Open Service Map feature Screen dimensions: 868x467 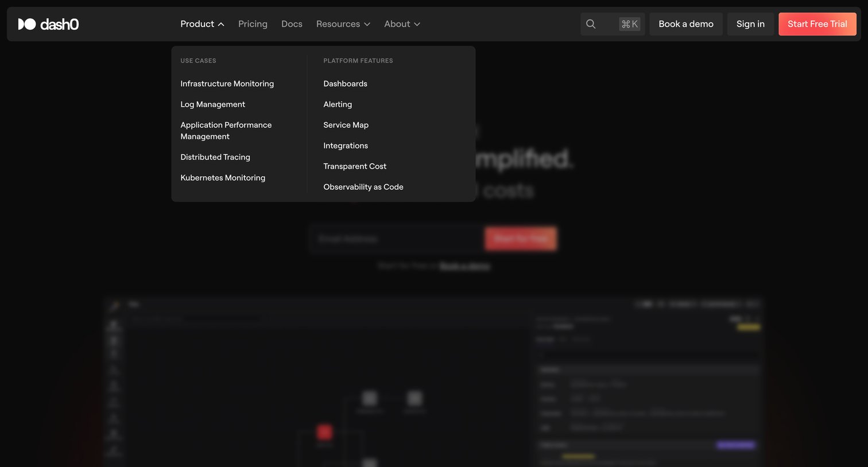[346, 125]
